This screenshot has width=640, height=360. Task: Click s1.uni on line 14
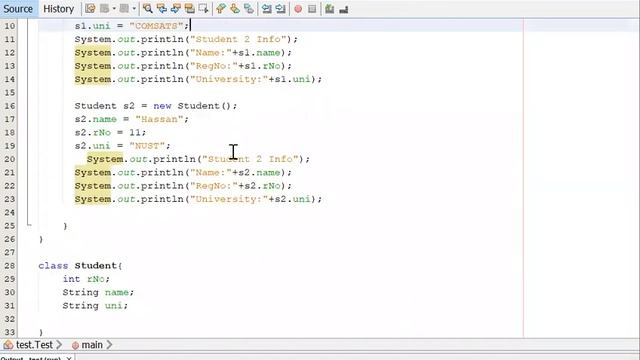pyautogui.click(x=292, y=79)
